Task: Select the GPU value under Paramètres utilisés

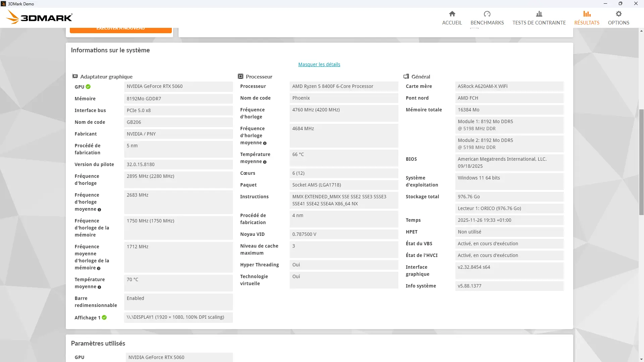Action: pyautogui.click(x=179, y=357)
